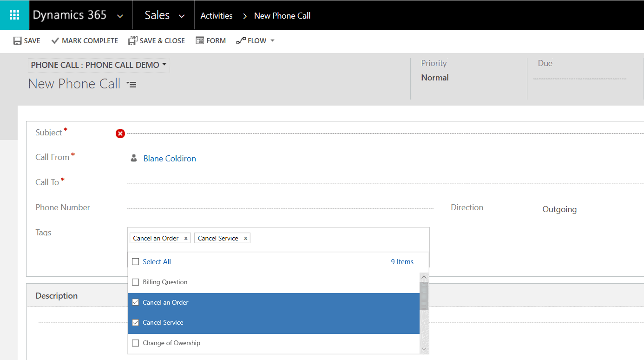Screen dimensions: 644x360
Task: Click into the Call To field
Action: click(386, 182)
